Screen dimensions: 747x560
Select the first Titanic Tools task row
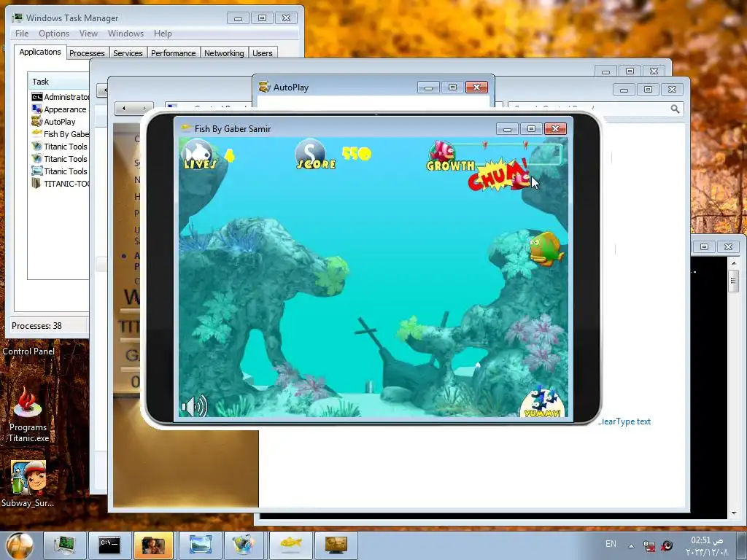(60, 147)
